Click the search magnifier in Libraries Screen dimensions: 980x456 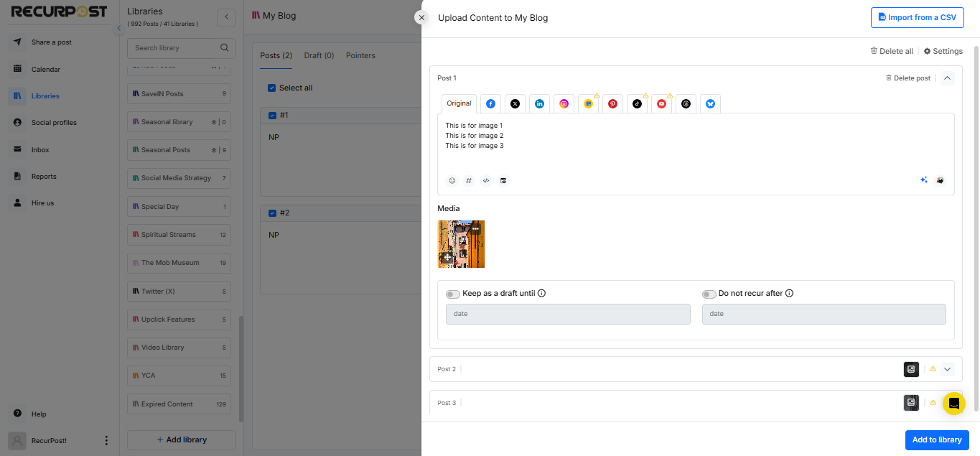tap(225, 48)
